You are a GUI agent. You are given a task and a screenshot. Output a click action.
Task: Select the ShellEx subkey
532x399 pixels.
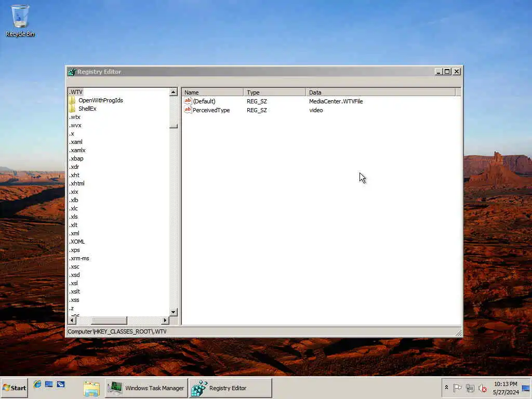87,109
